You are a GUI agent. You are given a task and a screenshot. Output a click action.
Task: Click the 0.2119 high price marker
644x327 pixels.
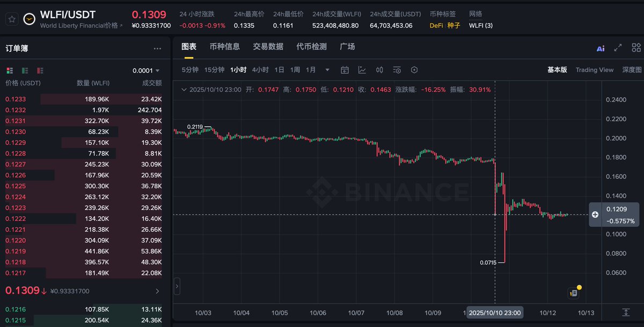(195, 127)
